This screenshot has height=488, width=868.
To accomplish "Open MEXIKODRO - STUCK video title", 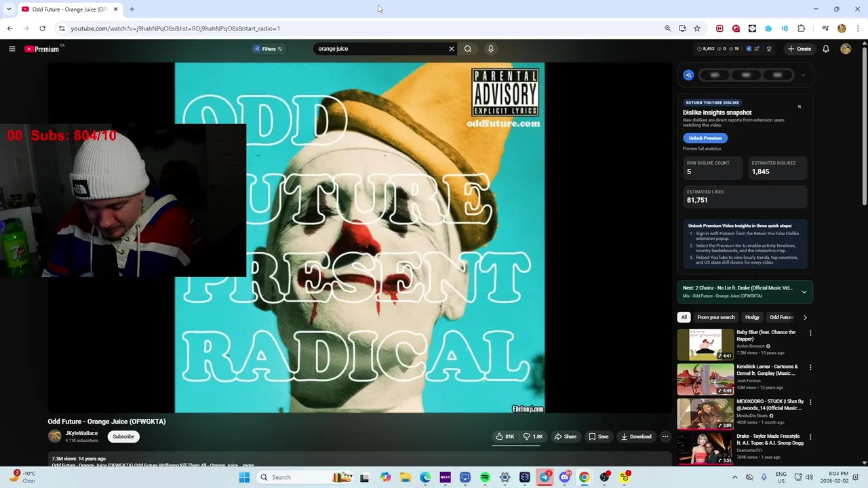I will [x=770, y=405].
